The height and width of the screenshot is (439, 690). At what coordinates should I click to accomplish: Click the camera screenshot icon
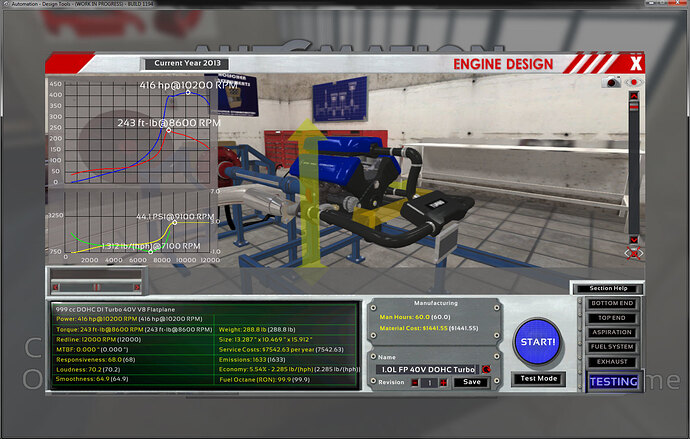click(611, 82)
